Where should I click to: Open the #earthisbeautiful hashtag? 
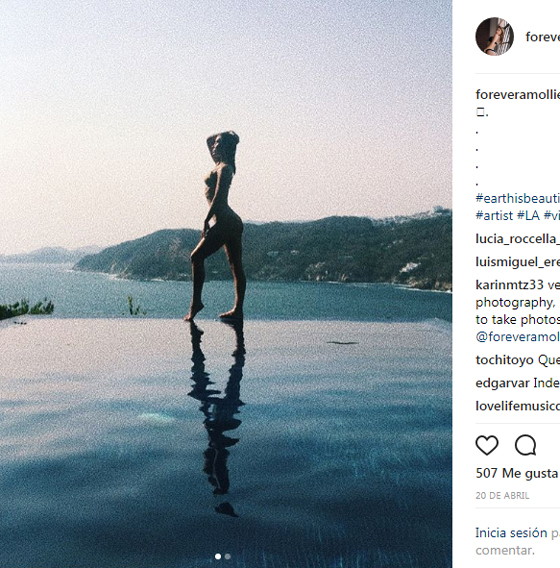pyautogui.click(x=518, y=199)
